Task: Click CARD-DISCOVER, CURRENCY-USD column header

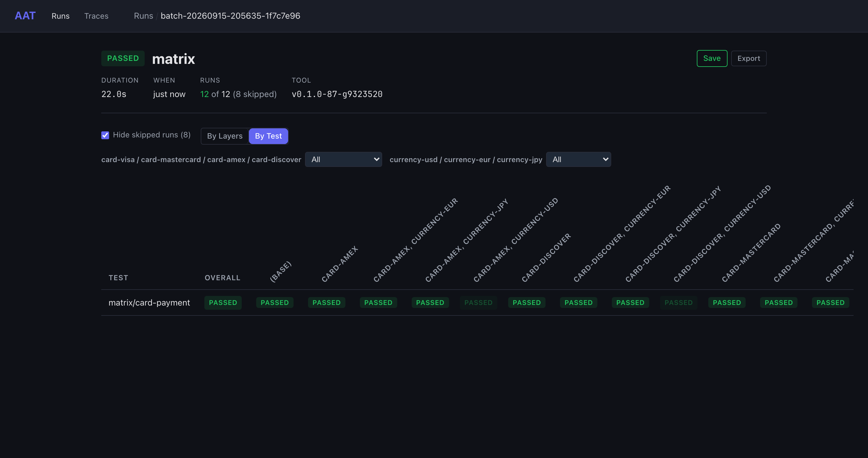Action: [722, 234]
